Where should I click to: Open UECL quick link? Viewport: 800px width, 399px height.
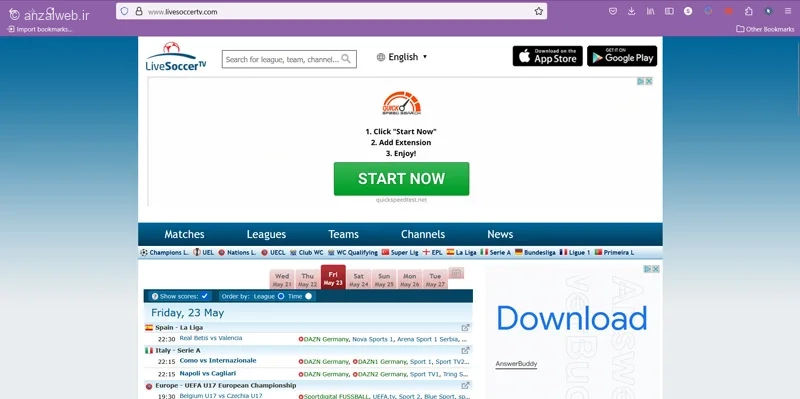[273, 253]
